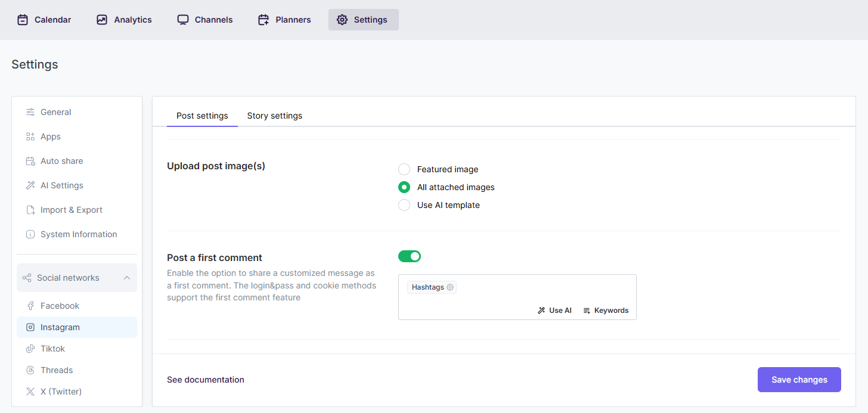Open the Settings page from top navigation
The width and height of the screenshot is (868, 413).
tap(364, 20)
